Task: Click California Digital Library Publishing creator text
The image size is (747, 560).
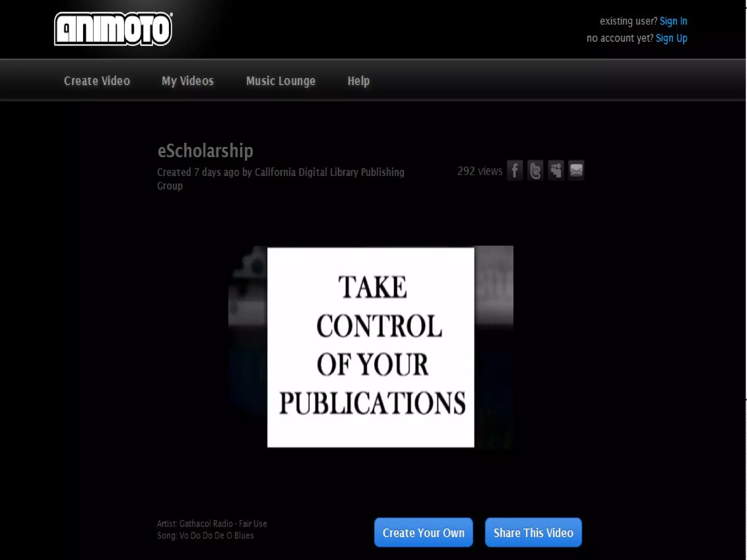Action: (x=329, y=172)
